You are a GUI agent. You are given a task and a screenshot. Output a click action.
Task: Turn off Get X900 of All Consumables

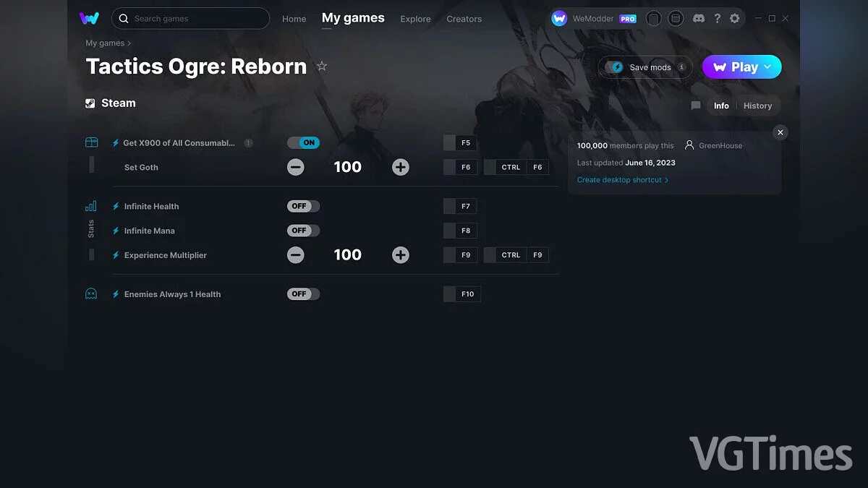click(x=303, y=143)
